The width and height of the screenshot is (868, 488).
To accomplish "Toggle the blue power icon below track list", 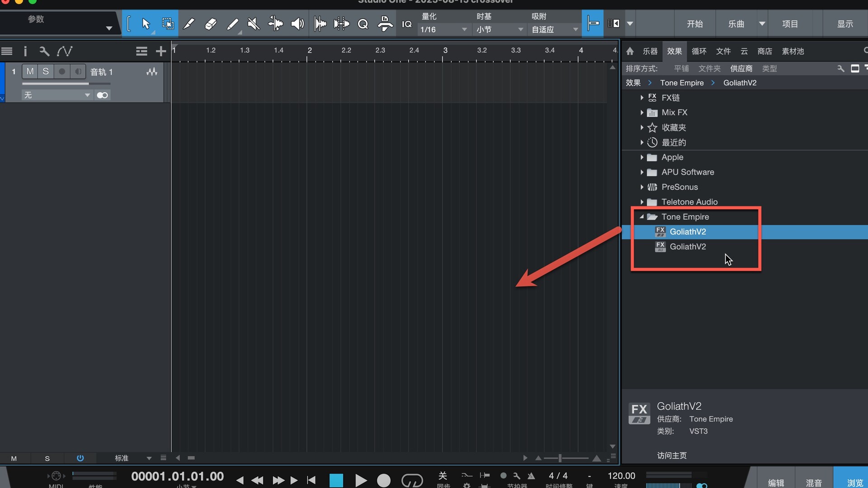I will (80, 458).
